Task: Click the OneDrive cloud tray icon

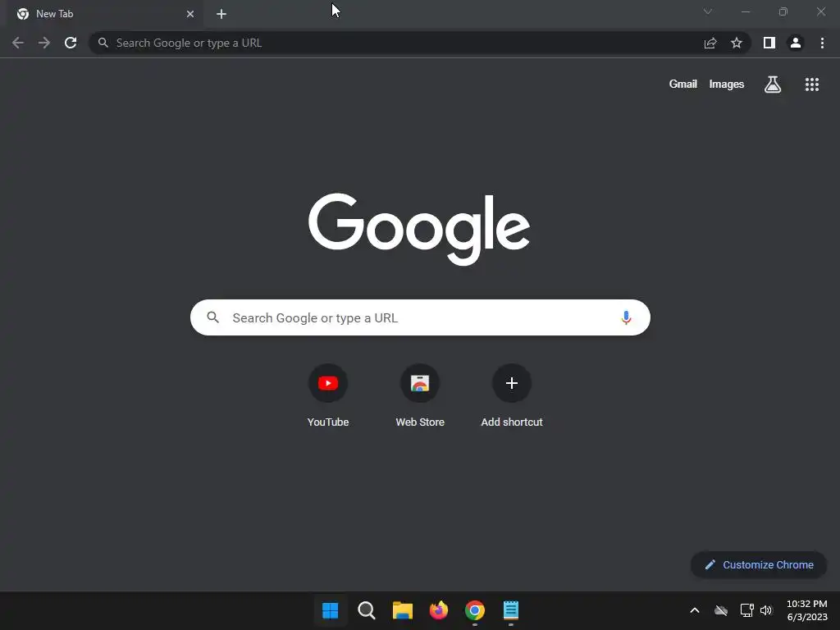Action: [721, 610]
